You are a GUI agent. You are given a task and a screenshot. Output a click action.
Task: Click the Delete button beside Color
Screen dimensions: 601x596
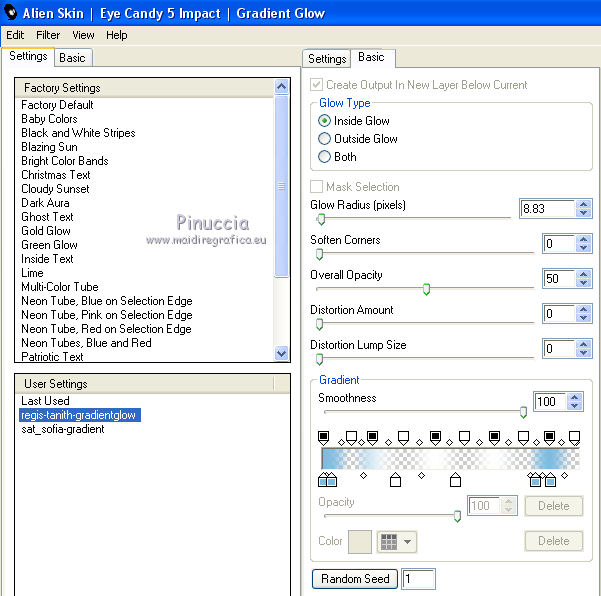pos(554,541)
